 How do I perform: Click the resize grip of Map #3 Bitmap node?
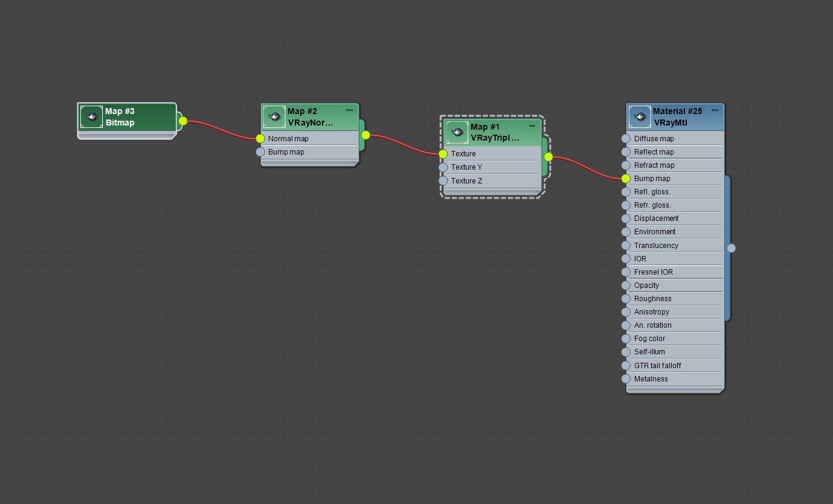pos(172,136)
